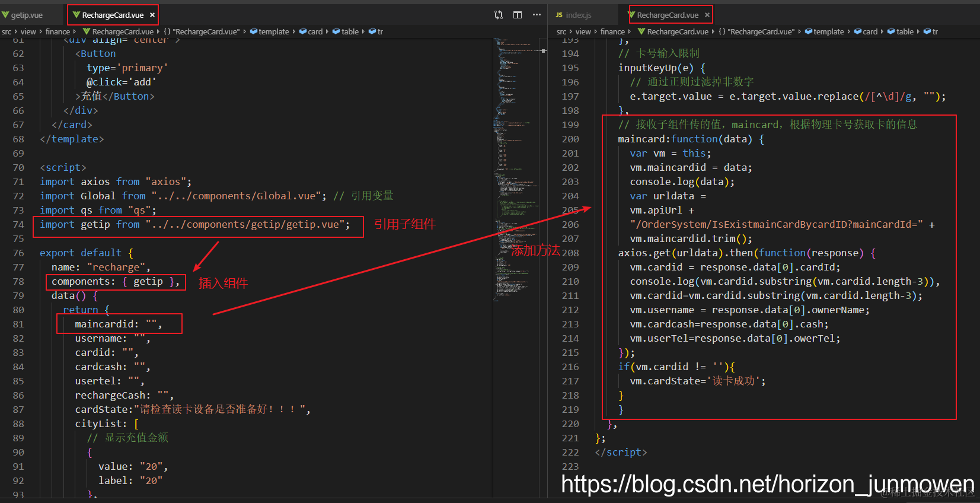Click the 'console.log(data);' line
980x503 pixels.
pyautogui.click(x=682, y=182)
